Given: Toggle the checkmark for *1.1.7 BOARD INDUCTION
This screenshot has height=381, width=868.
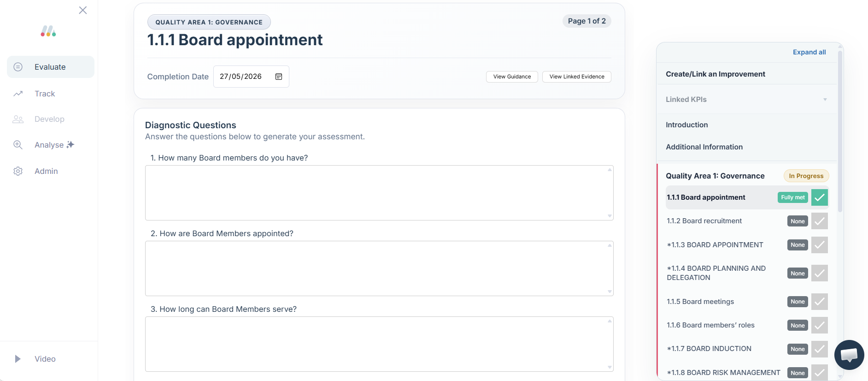Looking at the screenshot, I should click(820, 349).
